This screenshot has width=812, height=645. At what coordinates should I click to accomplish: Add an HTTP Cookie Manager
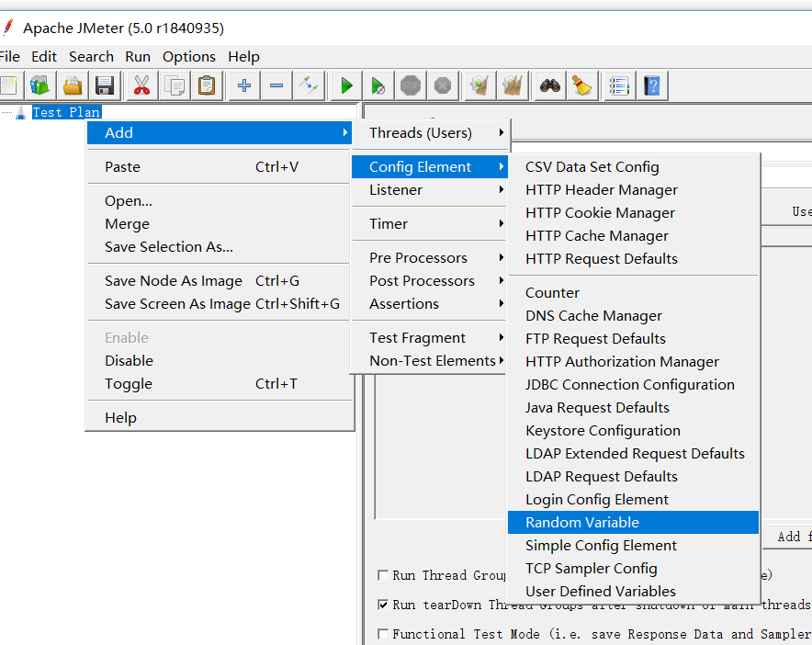633,213
